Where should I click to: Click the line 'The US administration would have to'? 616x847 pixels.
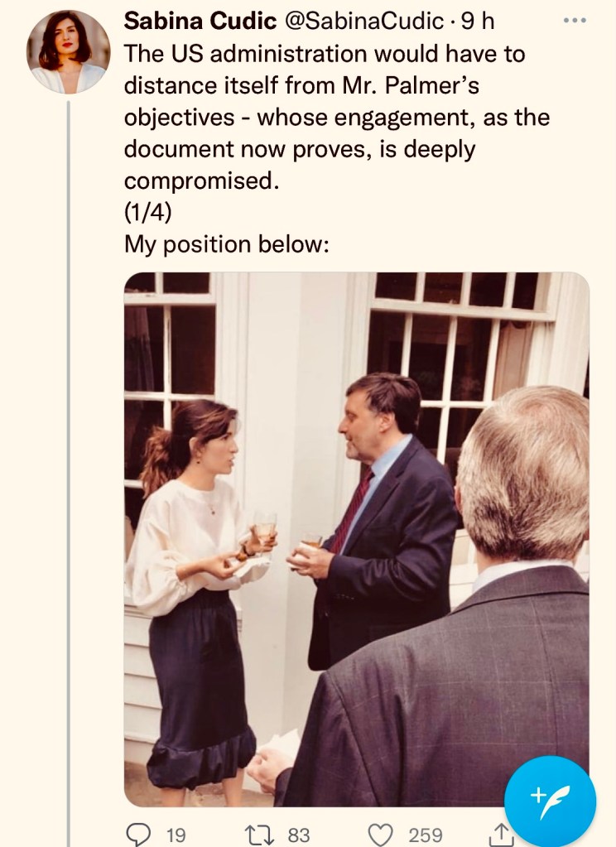pyautogui.click(x=325, y=55)
